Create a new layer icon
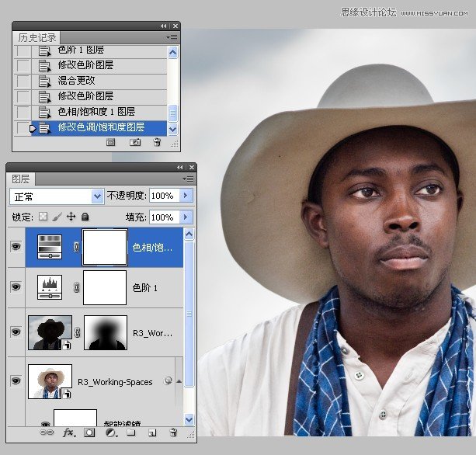The width and height of the screenshot is (476, 455). [152, 432]
